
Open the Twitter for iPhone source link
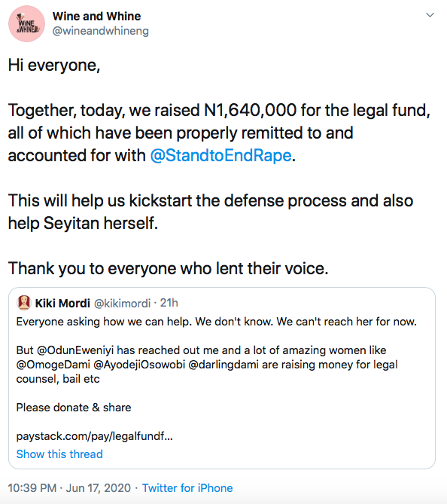pos(187,488)
